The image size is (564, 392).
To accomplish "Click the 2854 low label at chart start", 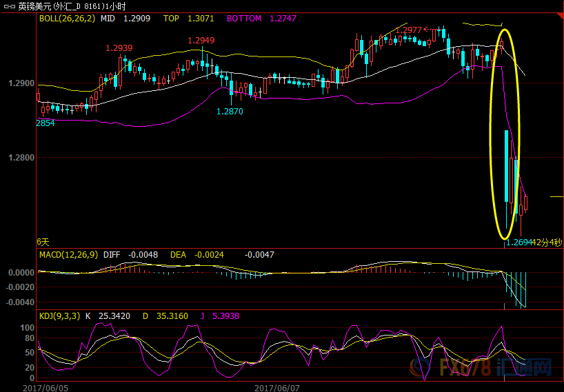I will click(46, 123).
